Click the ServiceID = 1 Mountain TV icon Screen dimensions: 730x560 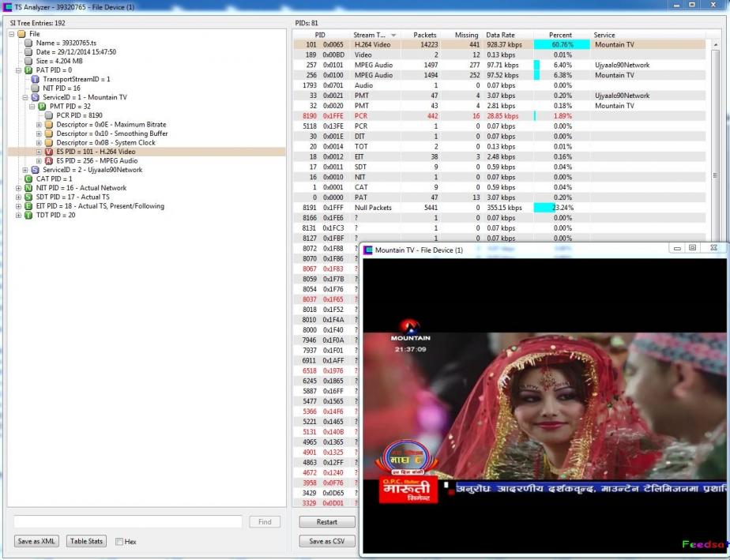[35, 97]
